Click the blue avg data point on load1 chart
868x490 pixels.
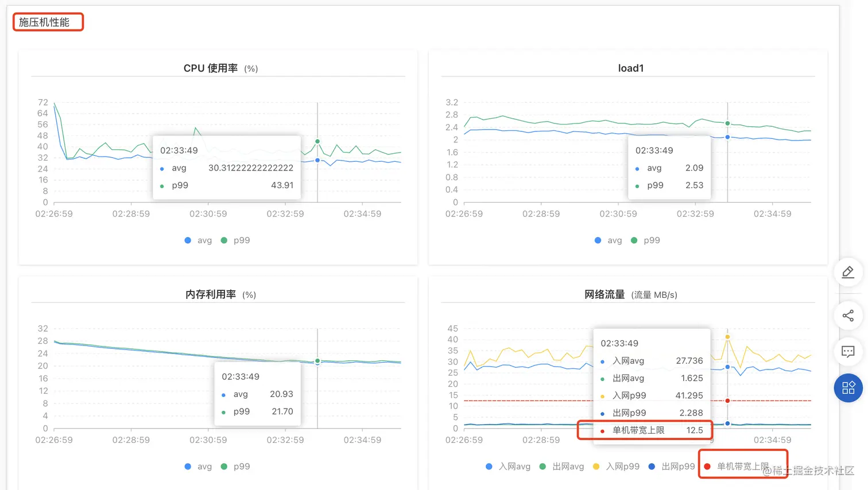pos(727,137)
